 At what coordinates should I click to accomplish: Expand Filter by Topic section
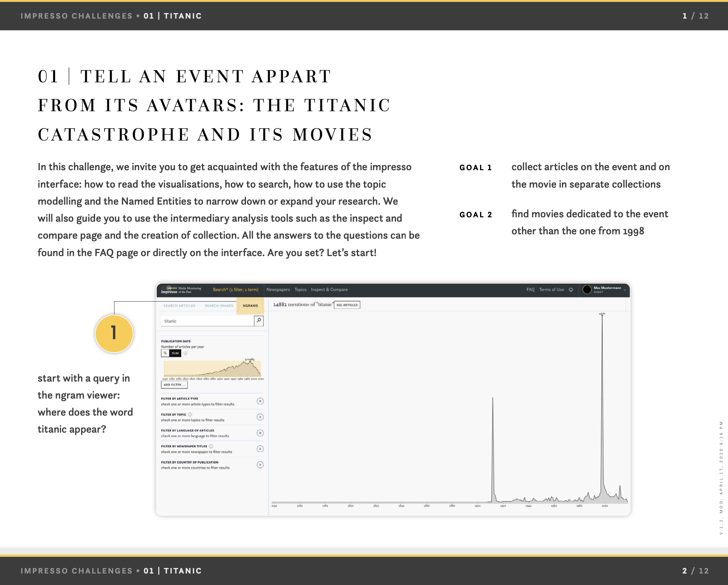coord(260,417)
